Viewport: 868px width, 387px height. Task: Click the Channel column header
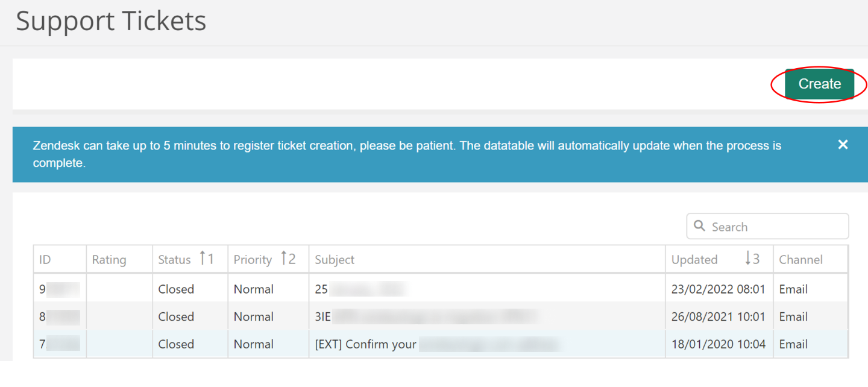(x=800, y=260)
